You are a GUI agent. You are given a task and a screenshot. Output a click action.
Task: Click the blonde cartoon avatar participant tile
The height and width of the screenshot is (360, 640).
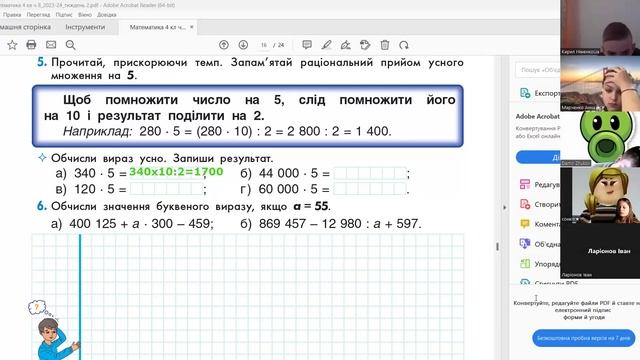[x=600, y=195]
